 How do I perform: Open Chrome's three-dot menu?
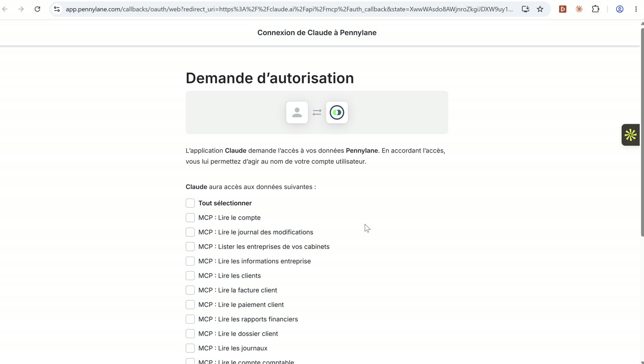(636, 9)
